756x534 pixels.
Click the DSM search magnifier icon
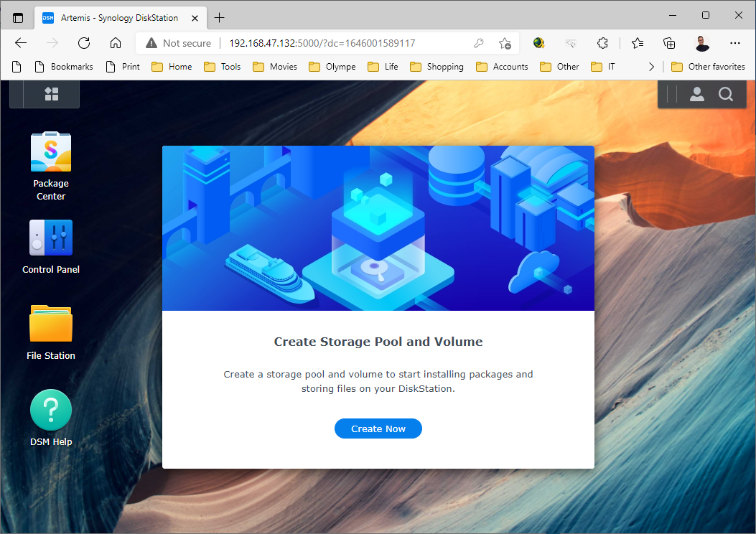click(x=726, y=94)
